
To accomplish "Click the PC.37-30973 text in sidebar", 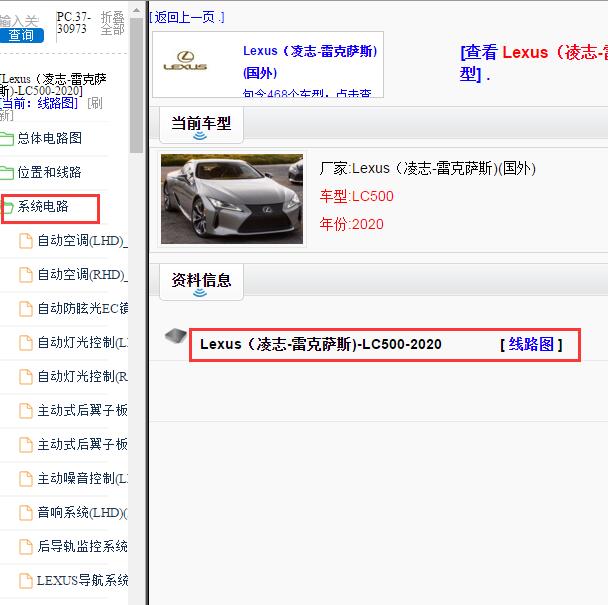I will (x=74, y=22).
